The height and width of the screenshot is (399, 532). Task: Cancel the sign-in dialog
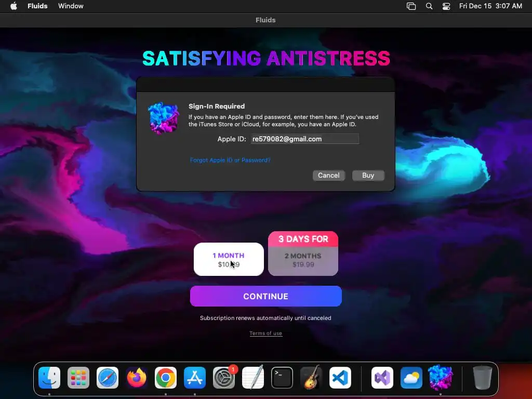(x=328, y=176)
